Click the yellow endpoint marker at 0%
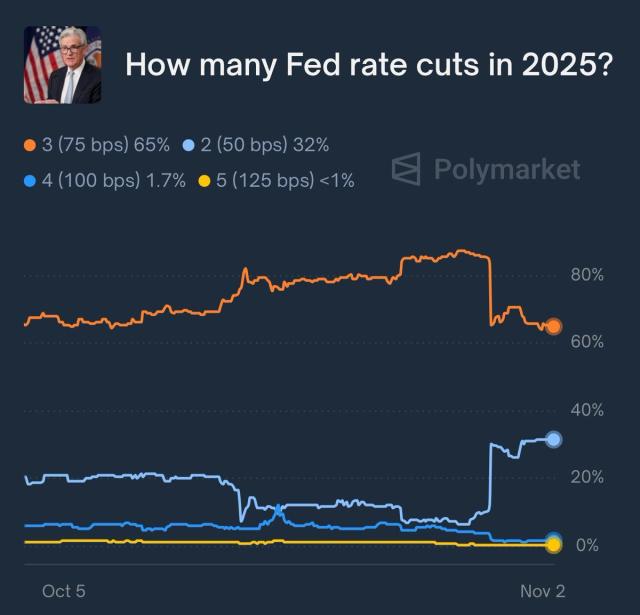This screenshot has height=615, width=640. point(553,545)
